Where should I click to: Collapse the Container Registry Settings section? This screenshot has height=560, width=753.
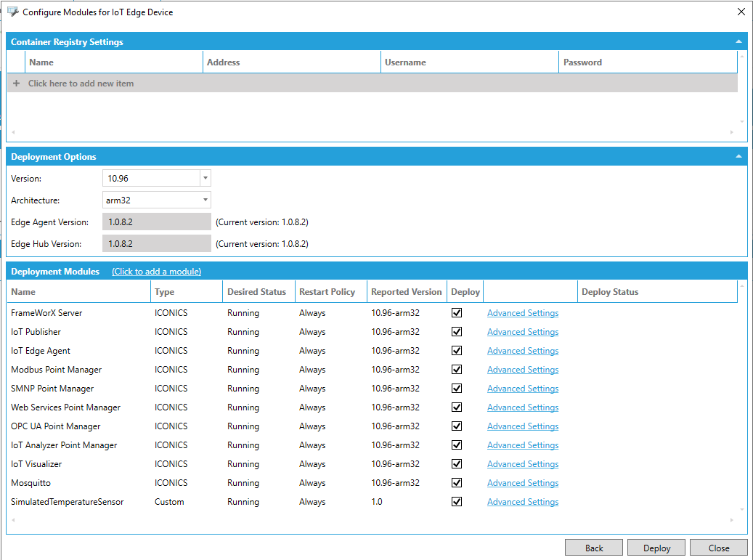pos(738,42)
